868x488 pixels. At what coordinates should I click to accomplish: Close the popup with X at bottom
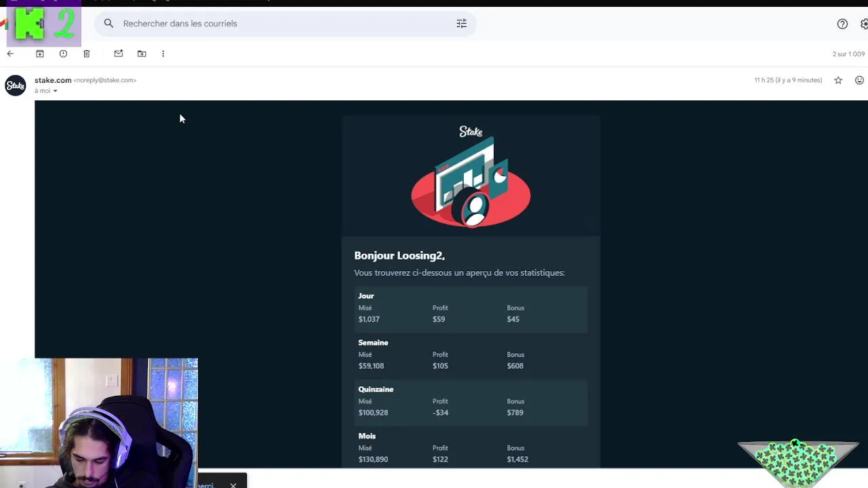[x=233, y=485]
